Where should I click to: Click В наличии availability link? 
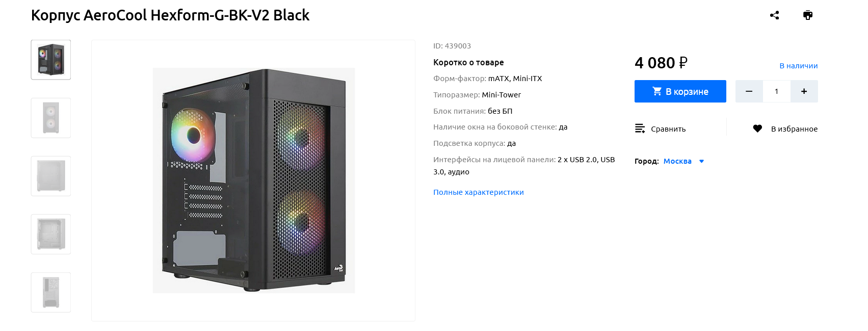point(798,66)
